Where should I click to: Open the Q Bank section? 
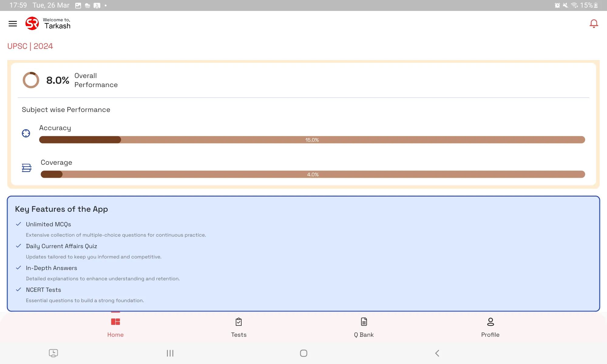pos(364,328)
